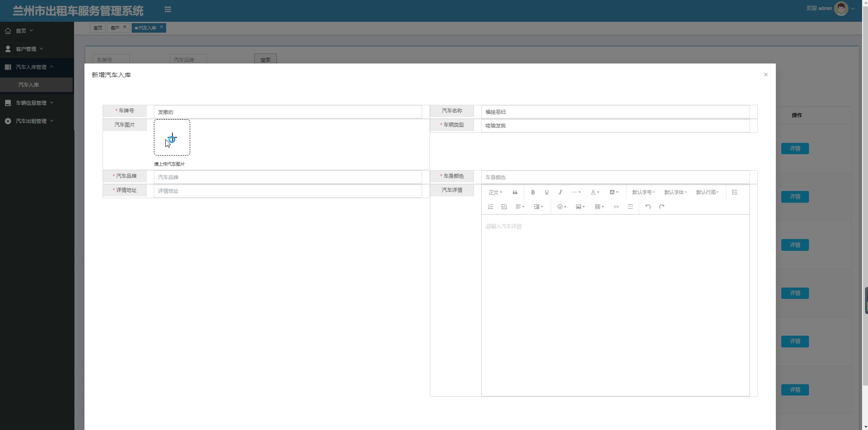Redo the last editor action
The image size is (868, 430).
pos(661,207)
